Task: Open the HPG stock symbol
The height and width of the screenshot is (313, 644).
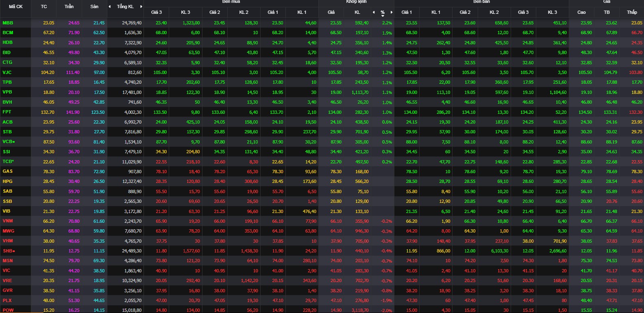Action: coord(7,181)
